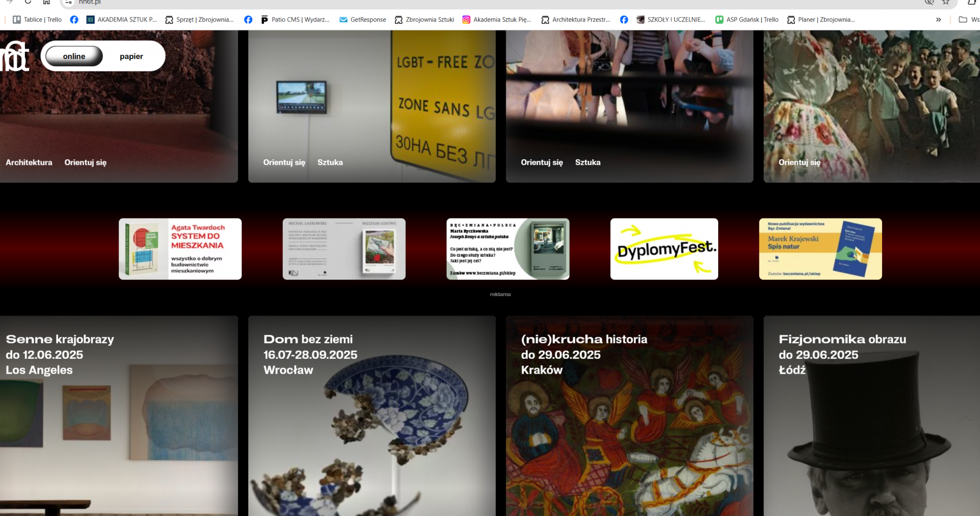Select Sztuka tag on the LGBT-free zone card
This screenshot has height=516, width=980.
[330, 162]
